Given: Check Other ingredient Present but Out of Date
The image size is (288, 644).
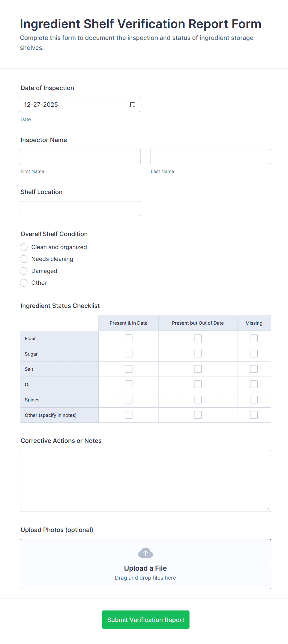Looking at the screenshot, I should pos(198,415).
